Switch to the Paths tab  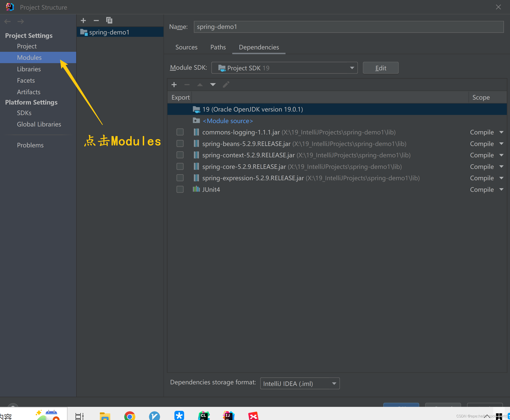(218, 47)
